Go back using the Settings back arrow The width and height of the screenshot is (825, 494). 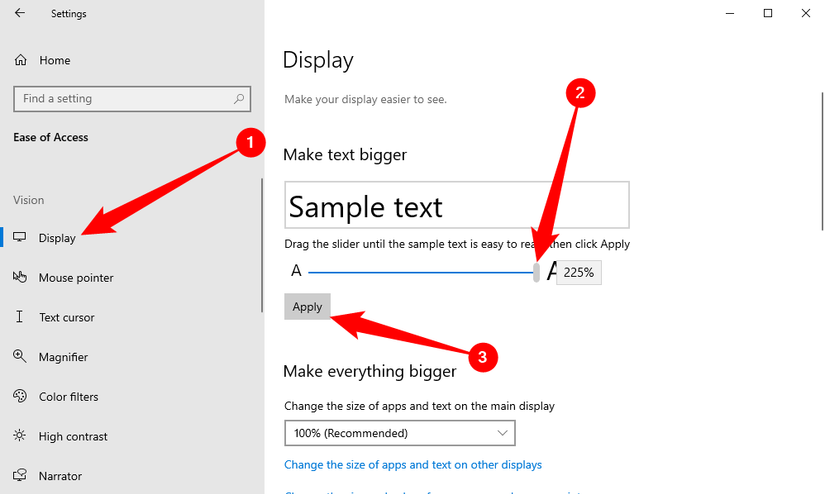tap(20, 13)
